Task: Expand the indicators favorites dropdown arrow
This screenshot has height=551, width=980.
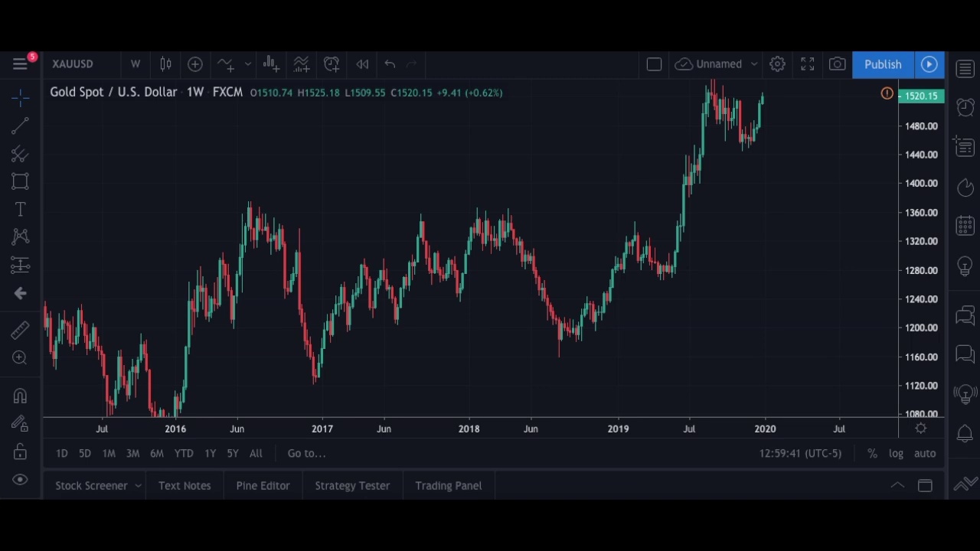Action: point(247,64)
